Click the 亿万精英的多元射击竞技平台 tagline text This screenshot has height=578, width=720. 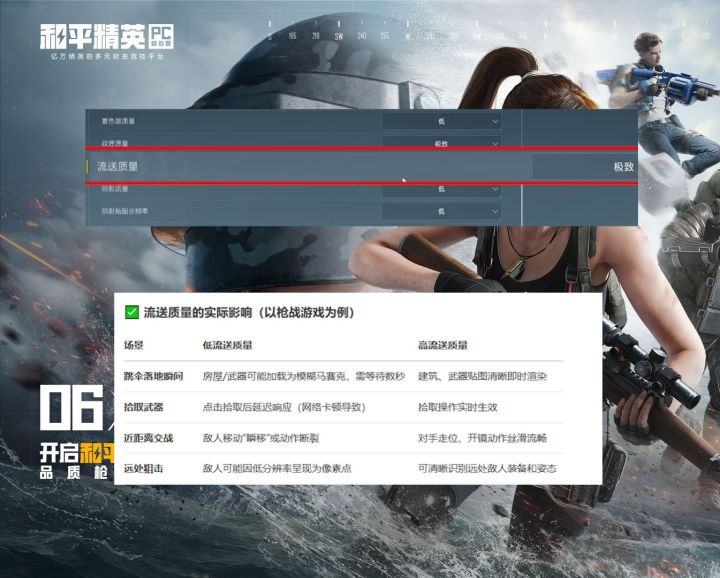pyautogui.click(x=107, y=56)
